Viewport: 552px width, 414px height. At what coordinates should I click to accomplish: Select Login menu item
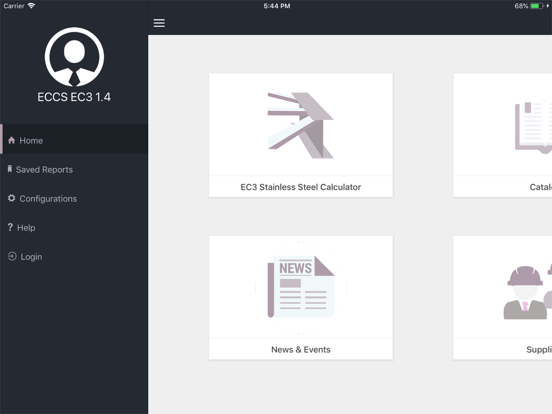point(74,257)
